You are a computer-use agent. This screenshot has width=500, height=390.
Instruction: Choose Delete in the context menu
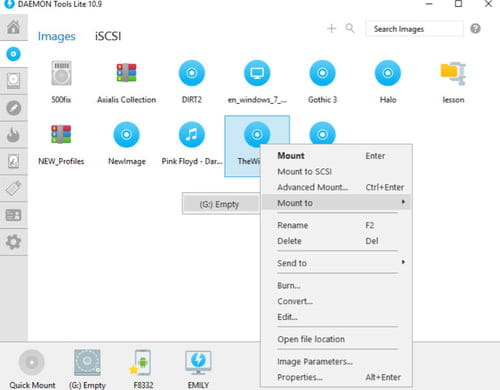336,241
